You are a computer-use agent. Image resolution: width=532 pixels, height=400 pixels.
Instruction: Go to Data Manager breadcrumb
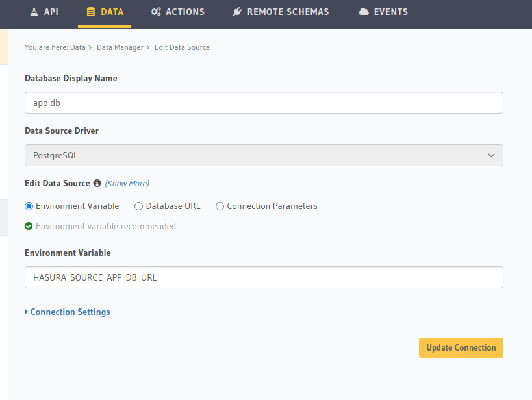click(120, 47)
